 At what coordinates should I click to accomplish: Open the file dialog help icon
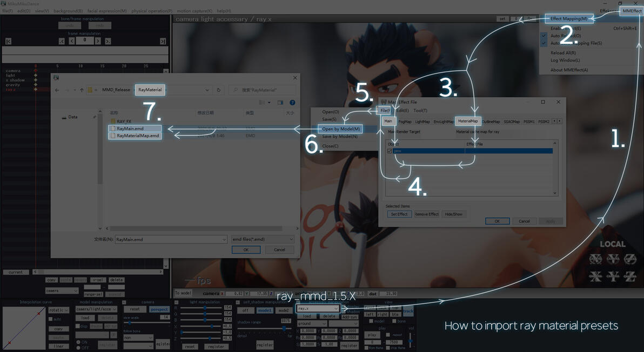[x=292, y=103]
